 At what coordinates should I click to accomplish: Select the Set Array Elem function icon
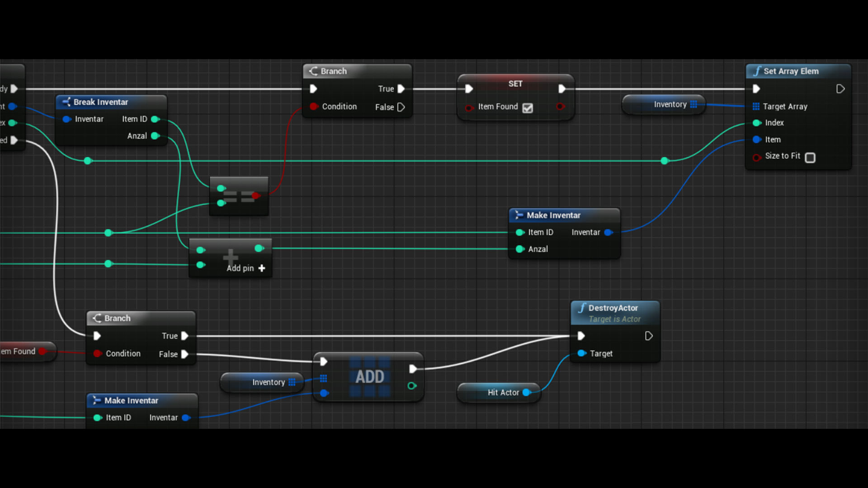click(x=757, y=71)
